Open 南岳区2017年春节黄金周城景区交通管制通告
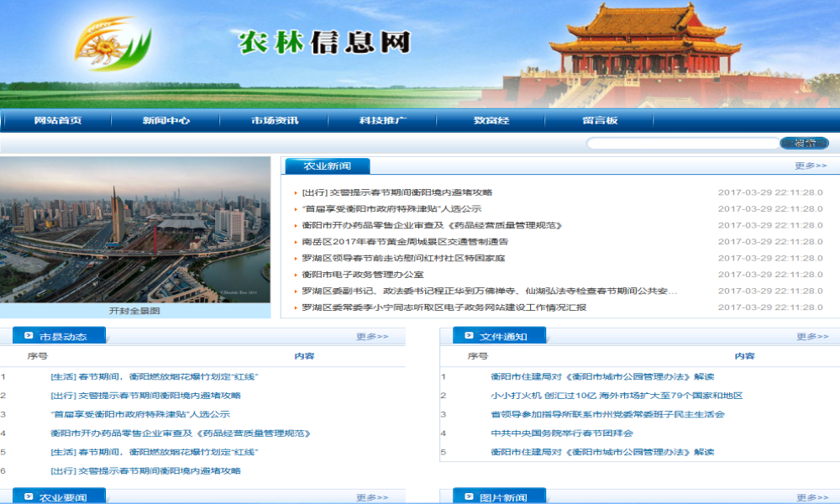This screenshot has width=840, height=504. tap(405, 242)
